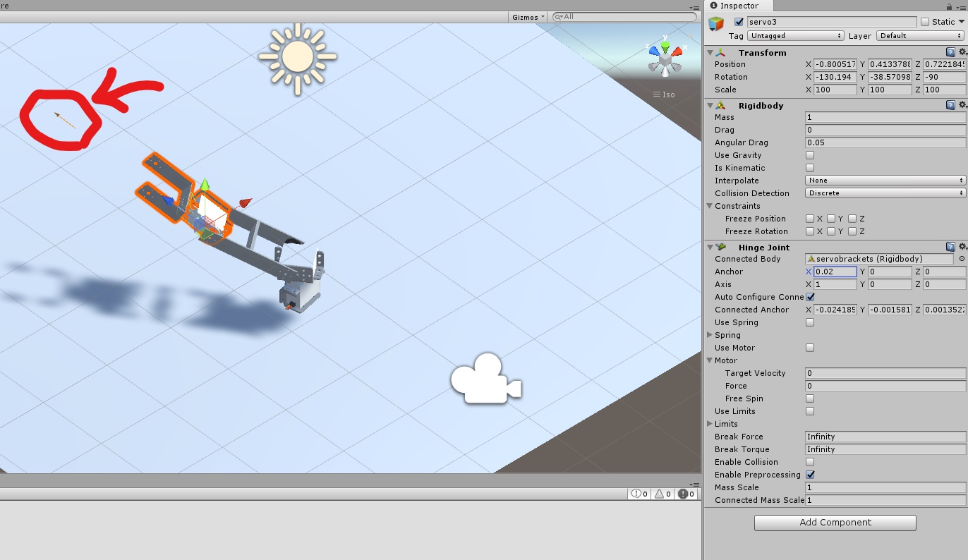Expand the Limits section of the Hinge Joint

click(710, 424)
